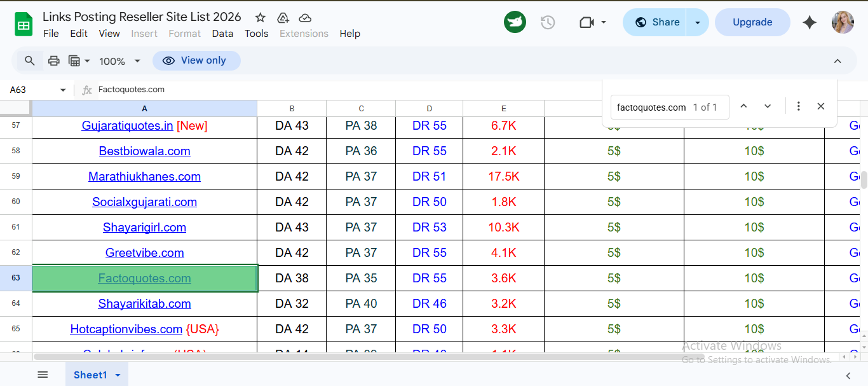Open the Shayarikitab.com link

(x=144, y=304)
